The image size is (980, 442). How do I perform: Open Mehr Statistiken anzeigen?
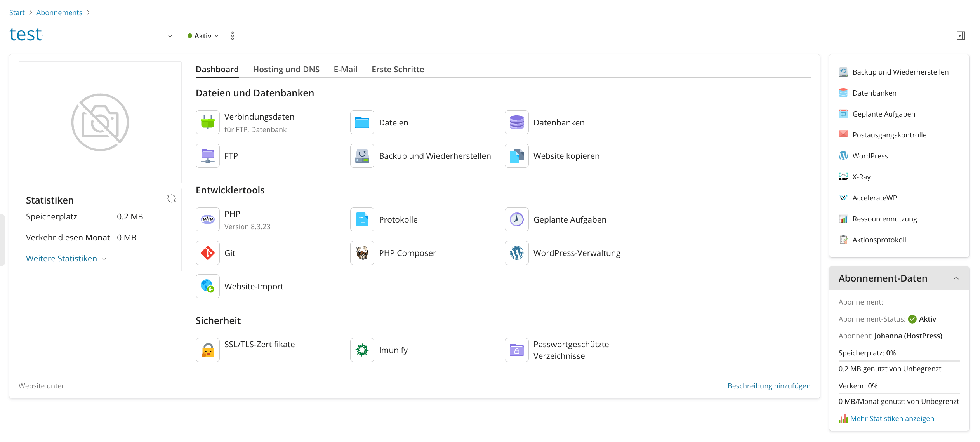[x=892, y=418]
